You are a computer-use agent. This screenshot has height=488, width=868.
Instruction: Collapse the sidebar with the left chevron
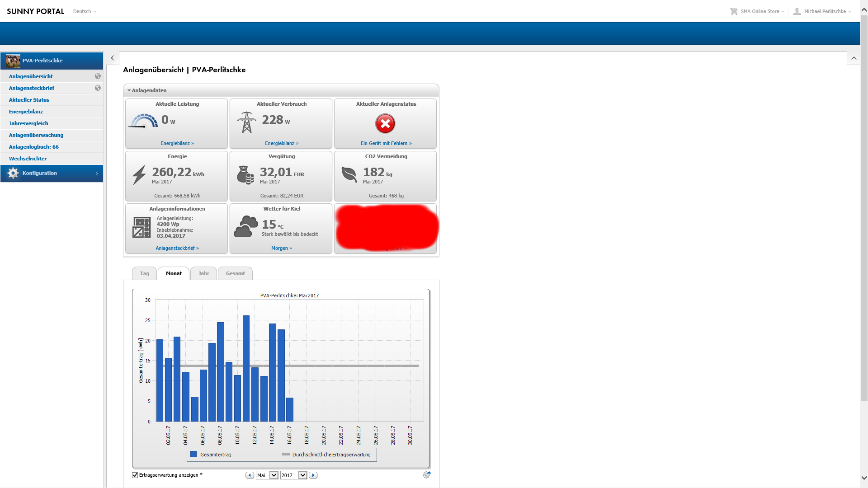[112, 58]
